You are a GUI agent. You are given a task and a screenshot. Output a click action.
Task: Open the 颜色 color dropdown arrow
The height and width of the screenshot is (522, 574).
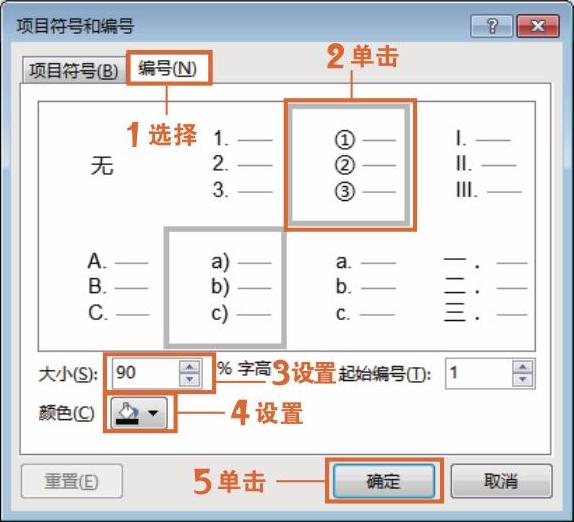153,413
